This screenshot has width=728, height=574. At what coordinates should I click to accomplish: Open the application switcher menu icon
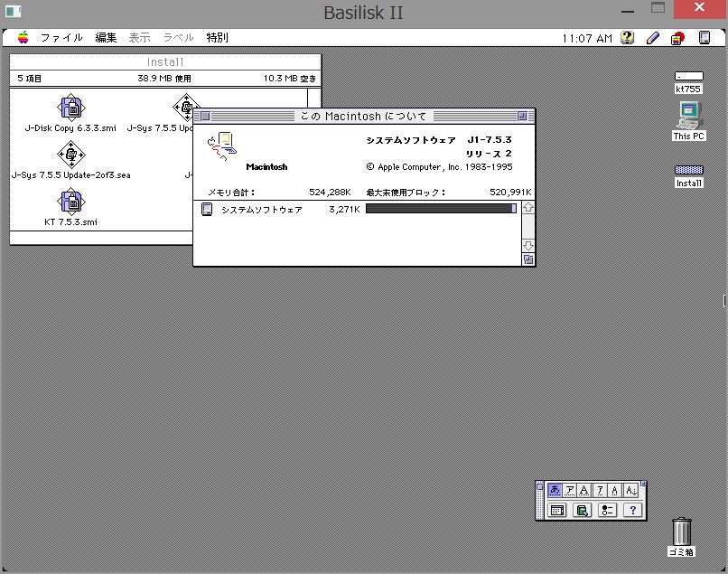pyautogui.click(x=705, y=38)
